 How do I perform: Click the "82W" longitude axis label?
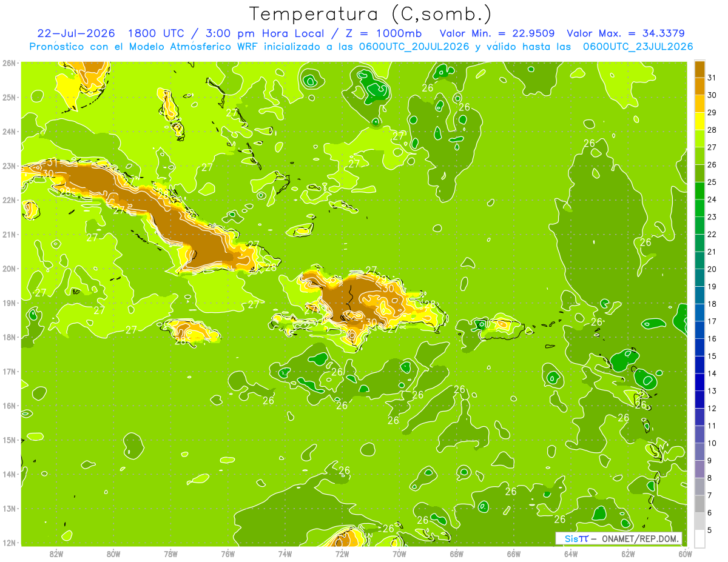coord(56,554)
